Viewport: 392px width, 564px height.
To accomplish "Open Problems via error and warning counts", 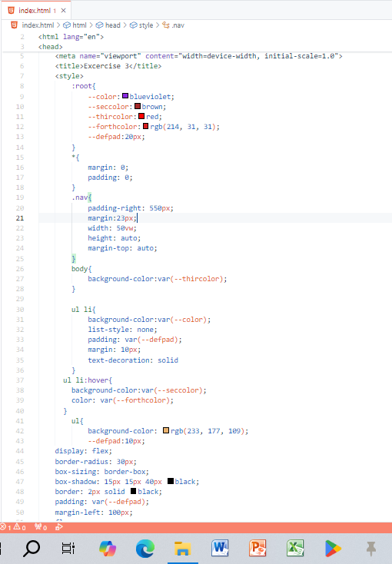I will (13, 527).
